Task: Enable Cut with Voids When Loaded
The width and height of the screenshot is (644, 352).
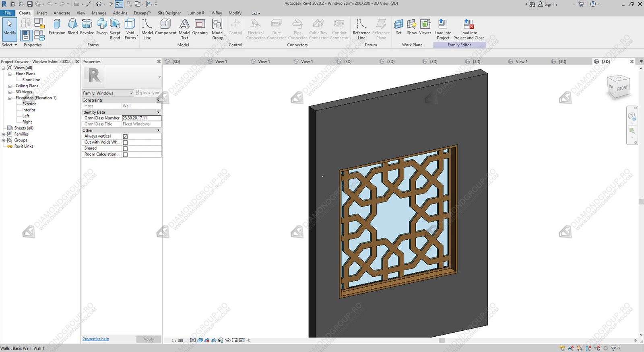Action: pyautogui.click(x=125, y=142)
